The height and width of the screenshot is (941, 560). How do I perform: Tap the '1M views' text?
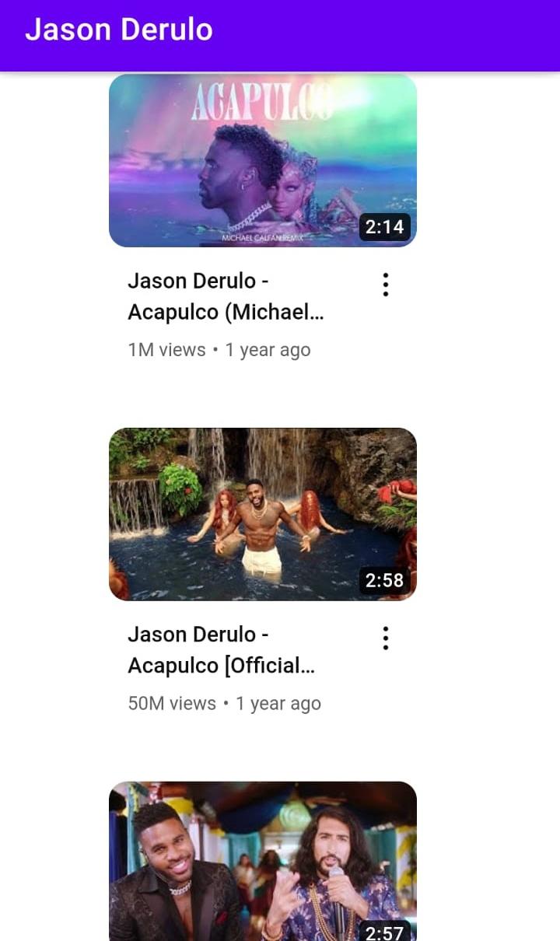(166, 350)
